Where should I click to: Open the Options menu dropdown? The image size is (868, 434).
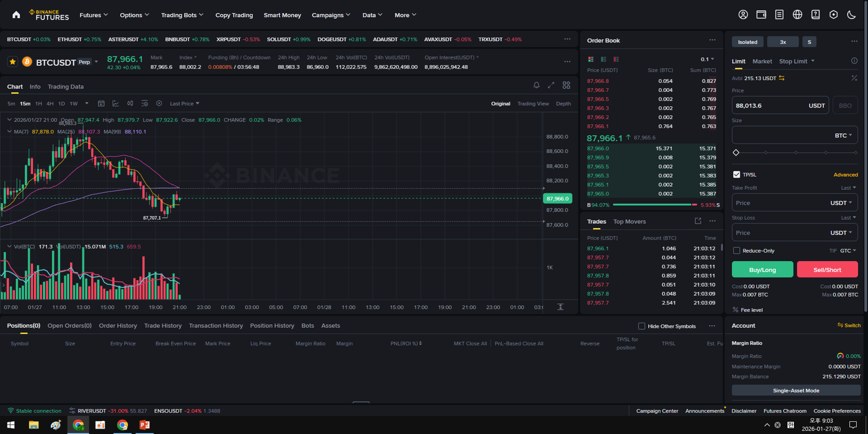point(134,15)
